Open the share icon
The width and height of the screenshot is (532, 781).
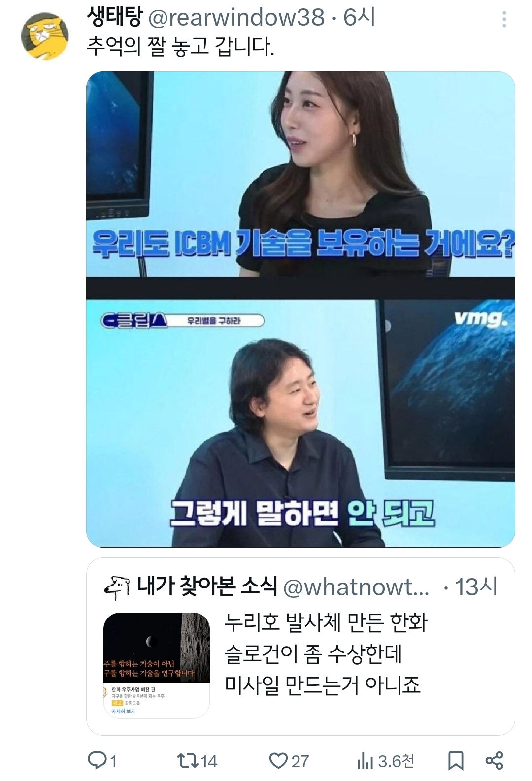[495, 761]
